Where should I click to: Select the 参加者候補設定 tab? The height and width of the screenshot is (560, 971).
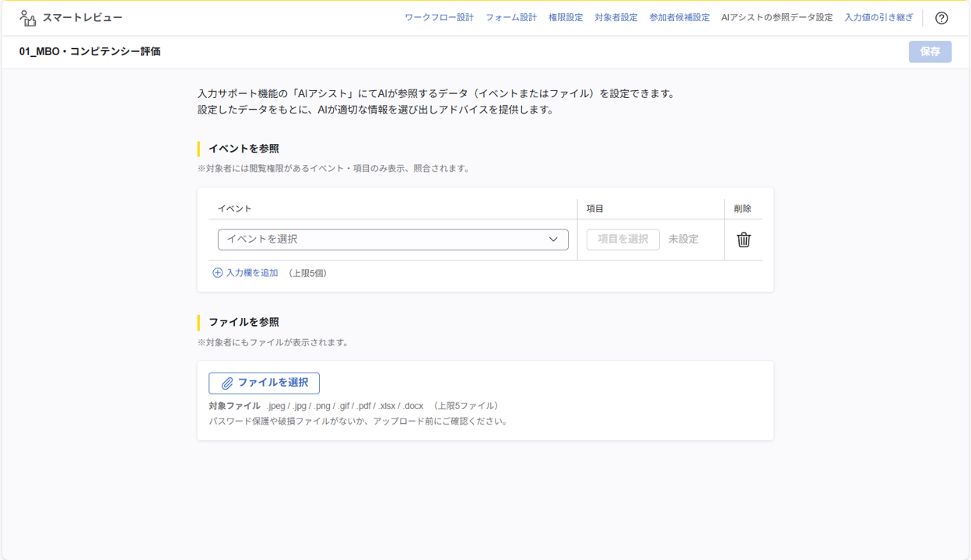679,17
